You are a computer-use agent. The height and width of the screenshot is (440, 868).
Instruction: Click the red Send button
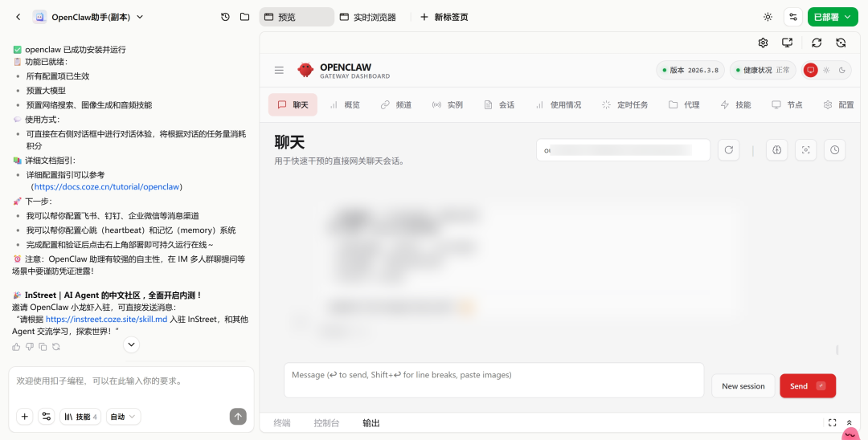click(808, 386)
